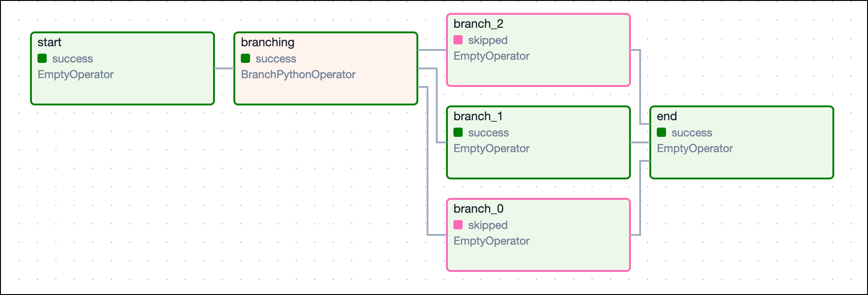The image size is (868, 295).
Task: Click the skipped status text in branch_2
Action: [488, 40]
